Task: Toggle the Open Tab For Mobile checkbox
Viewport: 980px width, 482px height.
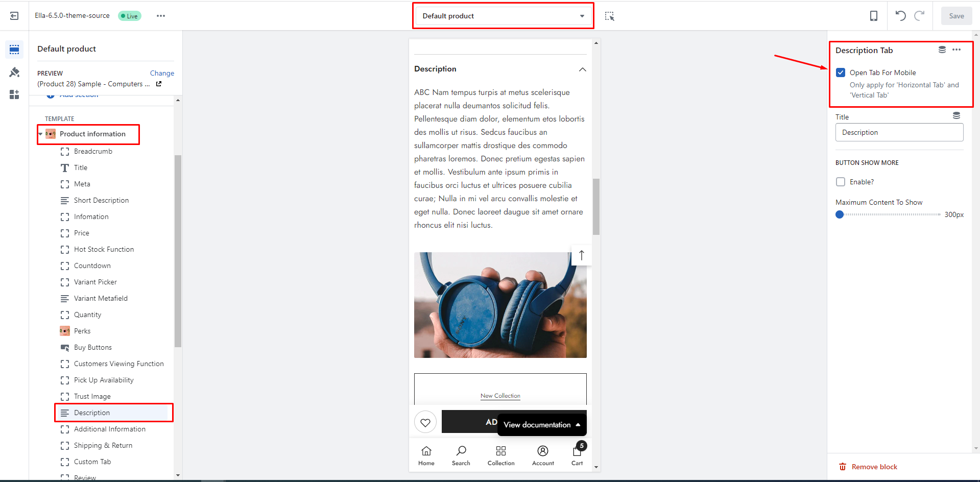Action: 841,73
